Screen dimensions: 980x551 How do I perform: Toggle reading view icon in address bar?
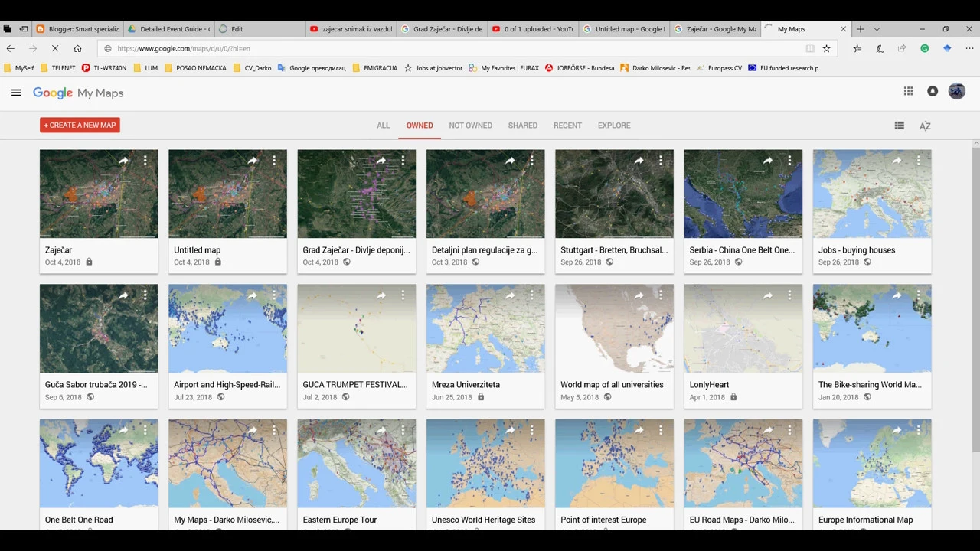pos(810,48)
